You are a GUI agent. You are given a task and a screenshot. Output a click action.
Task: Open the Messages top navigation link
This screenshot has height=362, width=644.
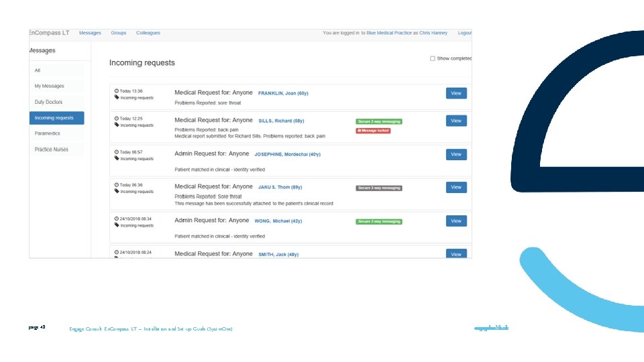pos(90,33)
